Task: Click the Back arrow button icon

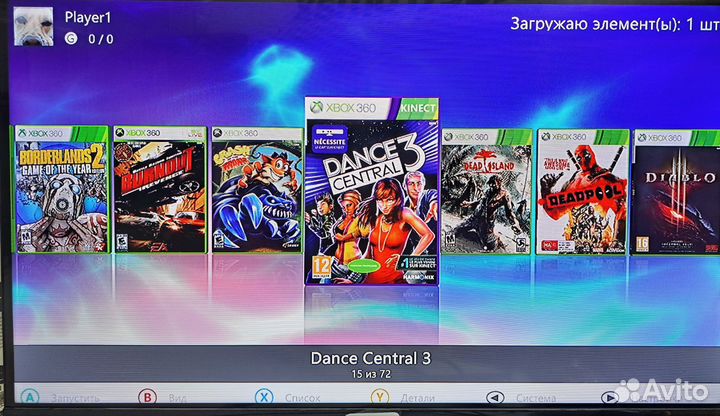Action: (495, 398)
